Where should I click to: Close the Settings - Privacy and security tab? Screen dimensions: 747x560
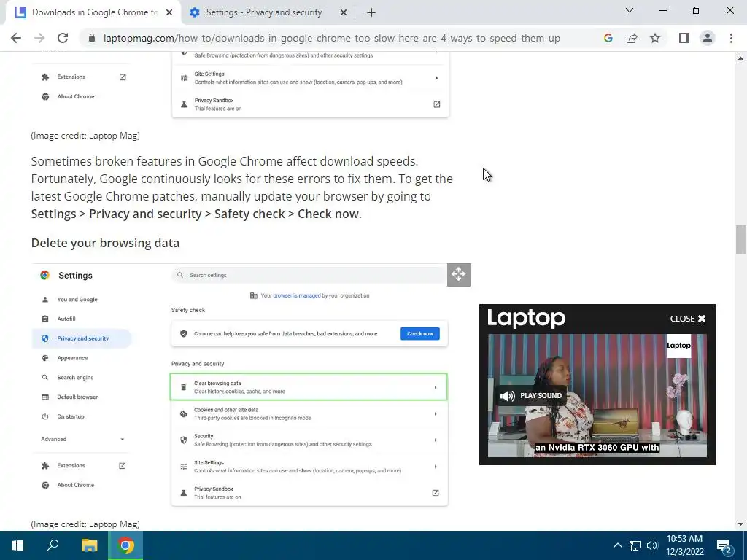[x=344, y=13]
